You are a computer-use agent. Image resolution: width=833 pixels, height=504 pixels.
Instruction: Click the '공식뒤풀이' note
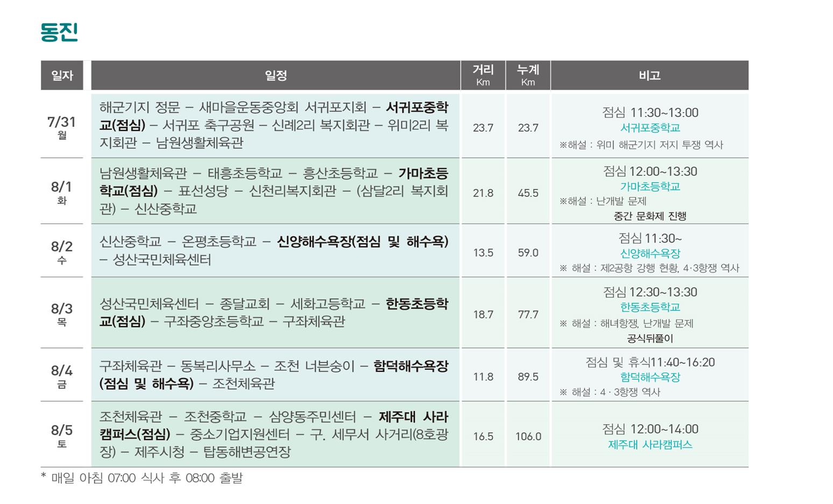point(650,338)
